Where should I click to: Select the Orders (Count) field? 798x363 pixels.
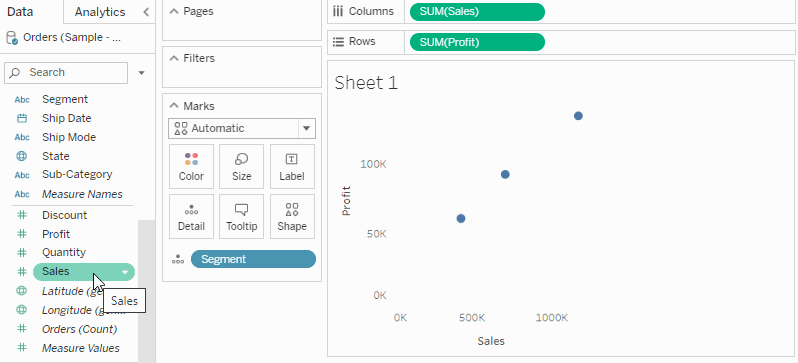[x=79, y=329]
